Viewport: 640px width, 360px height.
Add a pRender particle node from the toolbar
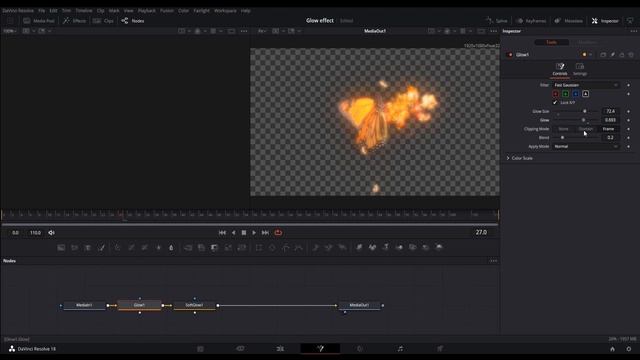pos(342,247)
